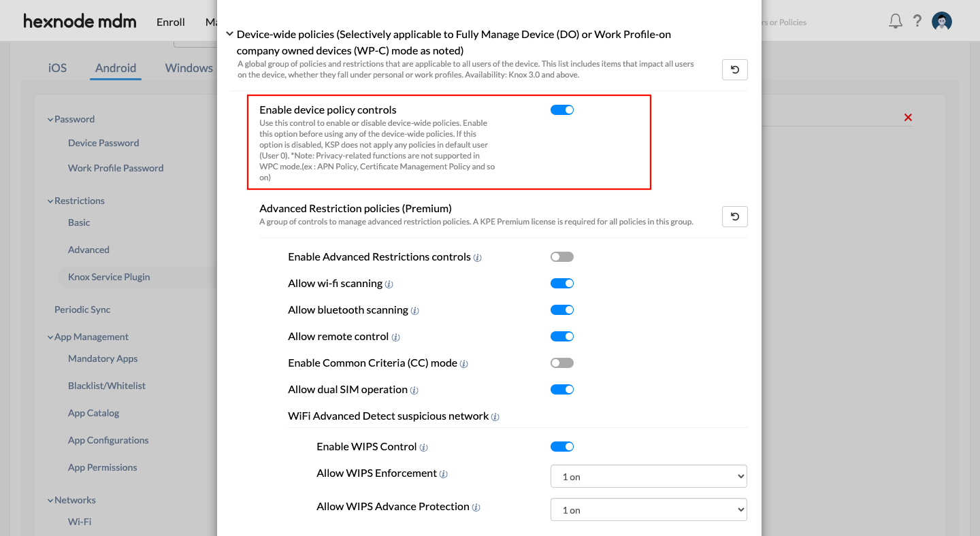The height and width of the screenshot is (536, 980).
Task: Open App Configurations
Action: click(x=108, y=440)
